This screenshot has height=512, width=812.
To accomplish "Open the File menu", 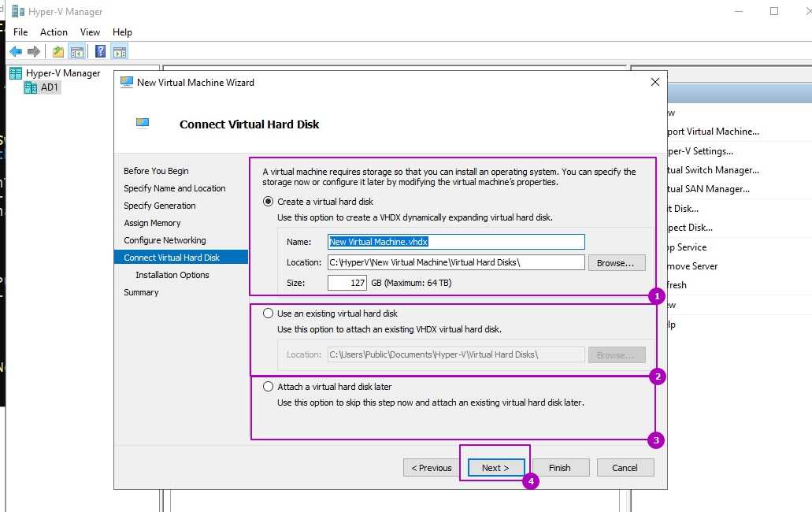I will pos(20,32).
